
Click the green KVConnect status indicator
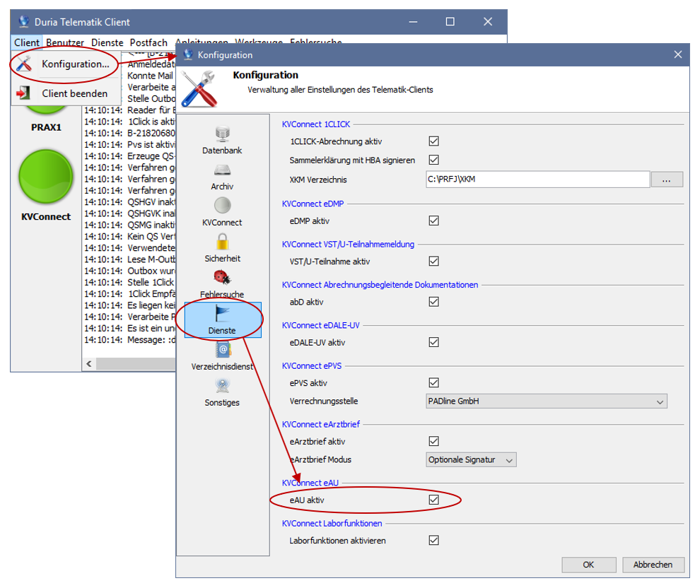click(45, 177)
